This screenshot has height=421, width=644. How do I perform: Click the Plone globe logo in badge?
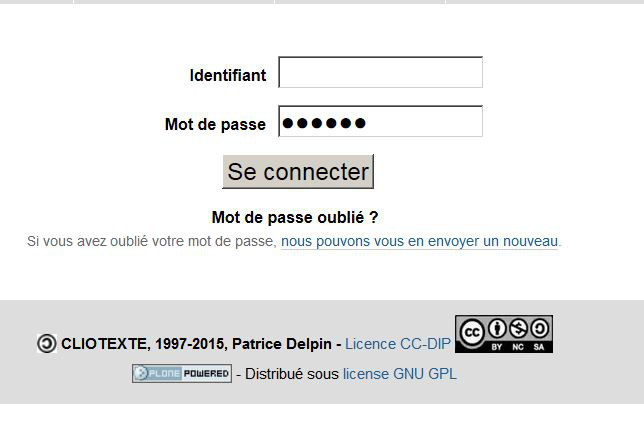(x=141, y=373)
